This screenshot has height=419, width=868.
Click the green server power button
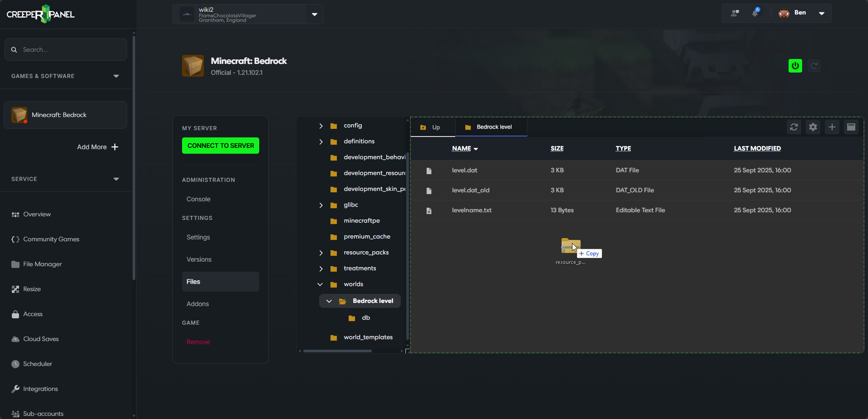click(795, 66)
